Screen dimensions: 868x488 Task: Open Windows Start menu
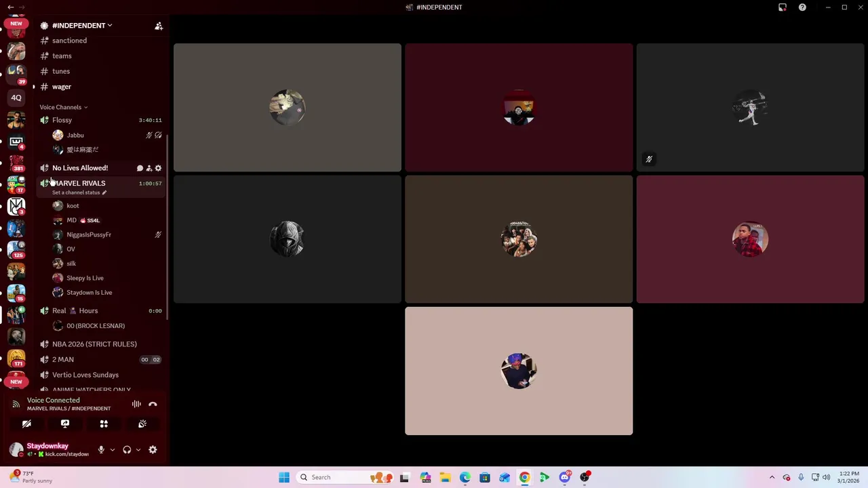[x=284, y=477]
